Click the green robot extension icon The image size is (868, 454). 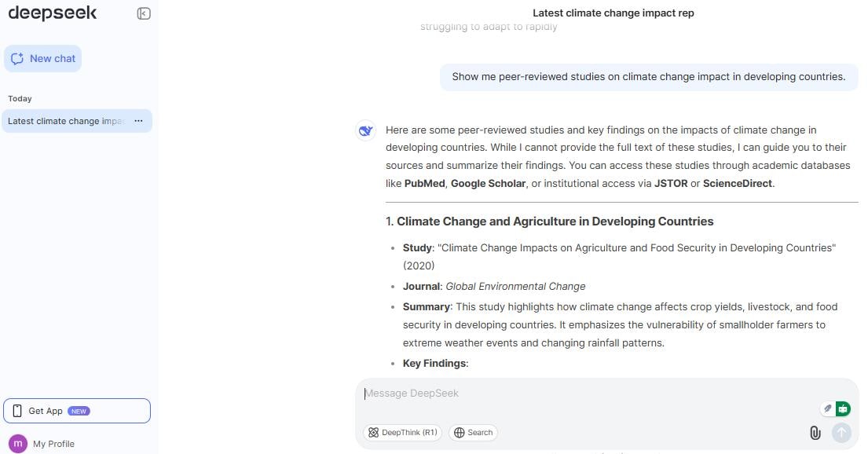click(x=843, y=408)
